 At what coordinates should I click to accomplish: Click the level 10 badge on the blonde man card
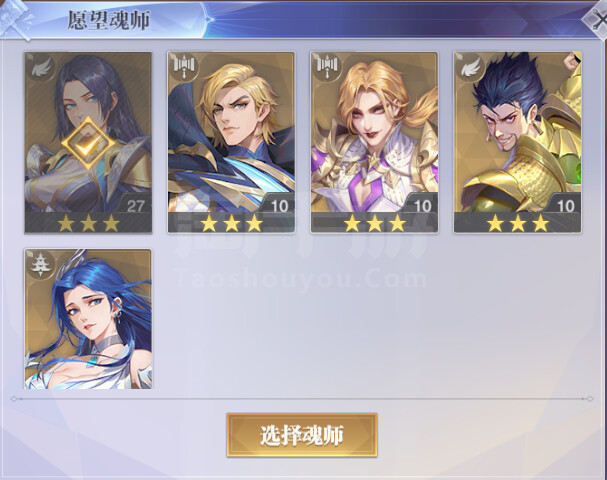tap(279, 206)
